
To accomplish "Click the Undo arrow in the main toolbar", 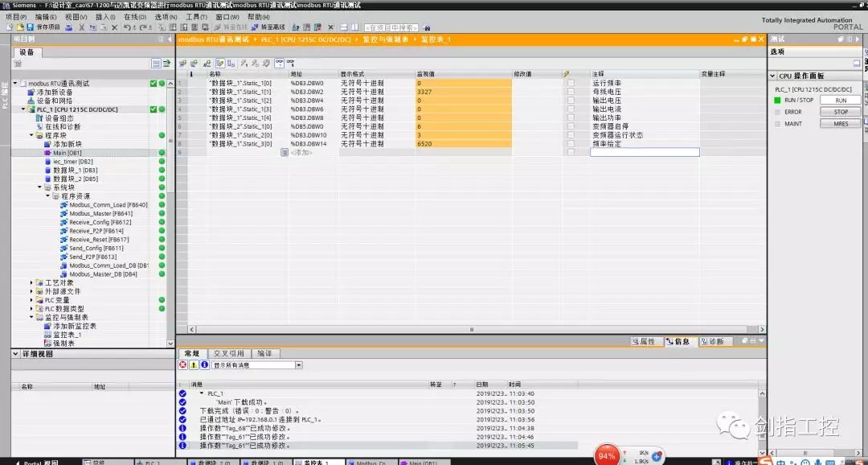I will click(x=126, y=27).
